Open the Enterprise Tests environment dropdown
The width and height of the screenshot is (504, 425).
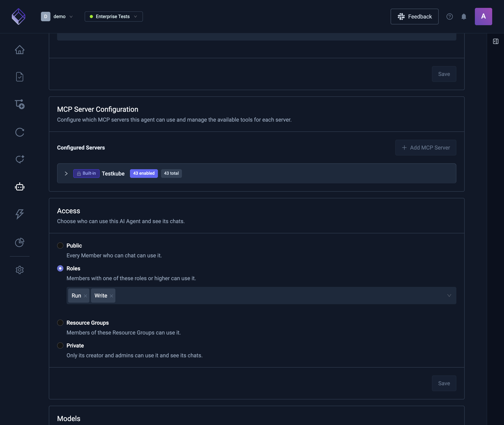[114, 16]
